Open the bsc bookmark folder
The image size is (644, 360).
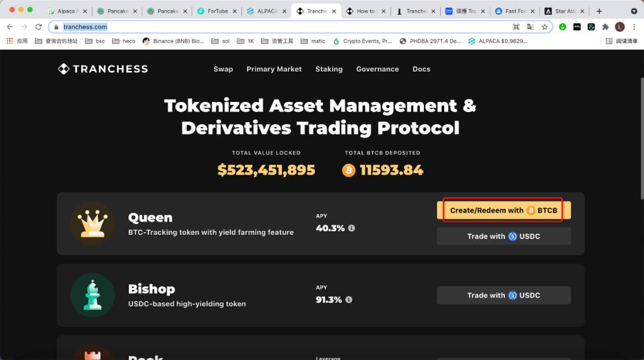[95, 41]
